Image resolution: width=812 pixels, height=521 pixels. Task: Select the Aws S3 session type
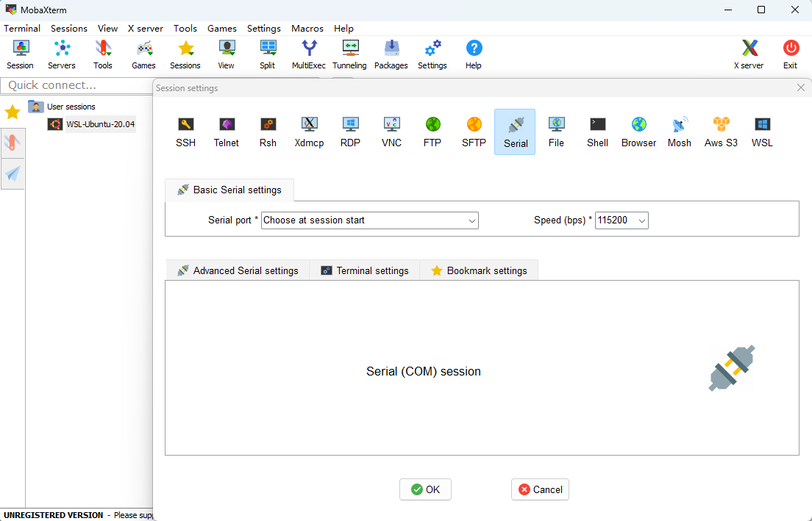pos(721,132)
